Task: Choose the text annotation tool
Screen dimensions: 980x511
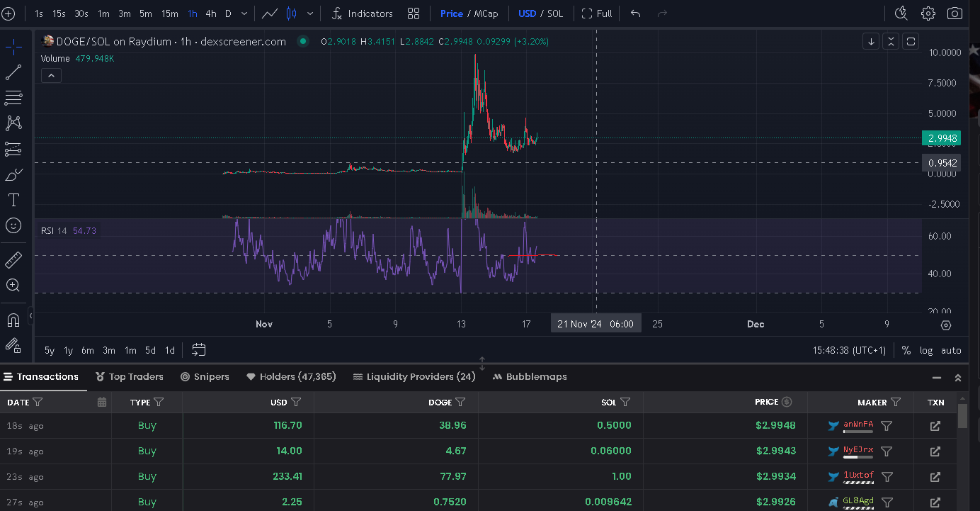Action: [x=13, y=200]
